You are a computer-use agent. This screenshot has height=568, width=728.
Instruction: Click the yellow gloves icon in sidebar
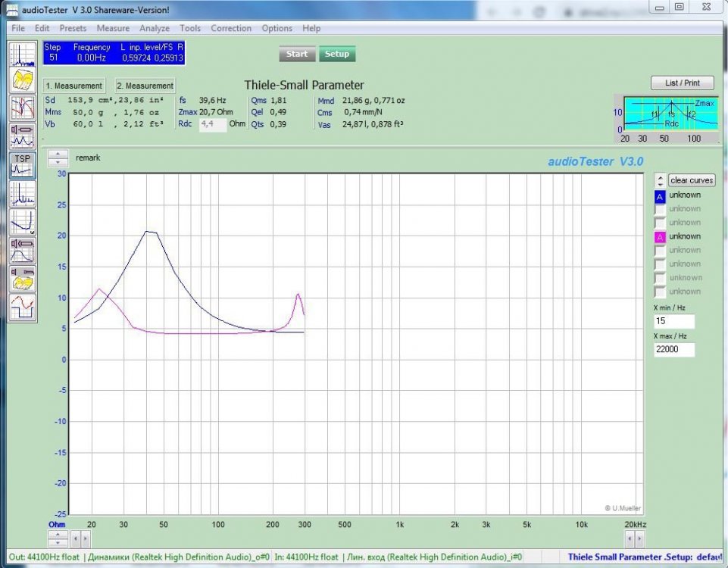22,80
